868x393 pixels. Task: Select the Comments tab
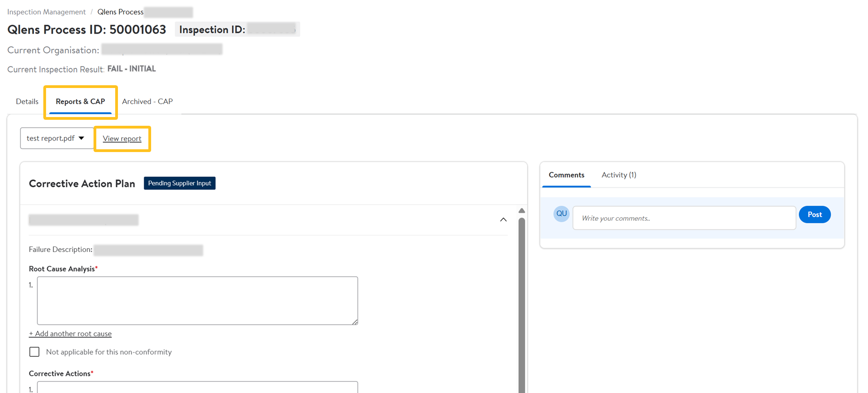tap(567, 175)
